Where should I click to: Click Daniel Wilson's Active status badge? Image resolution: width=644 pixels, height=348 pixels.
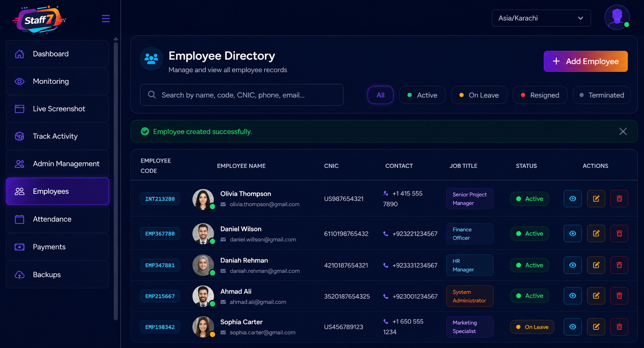coord(529,234)
